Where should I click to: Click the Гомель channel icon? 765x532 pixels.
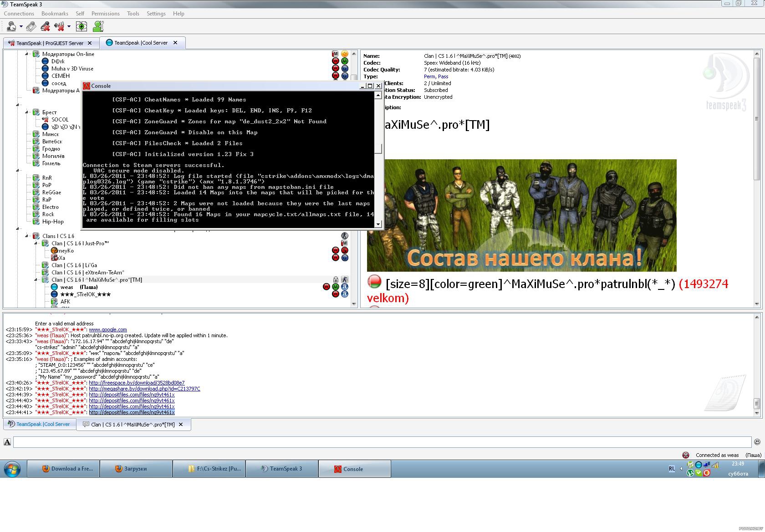point(36,163)
